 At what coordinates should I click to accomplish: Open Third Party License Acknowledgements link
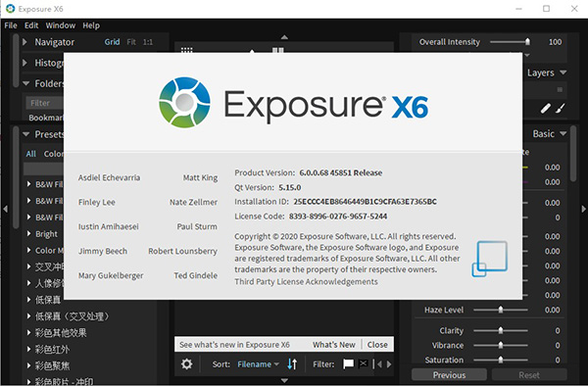pos(306,281)
